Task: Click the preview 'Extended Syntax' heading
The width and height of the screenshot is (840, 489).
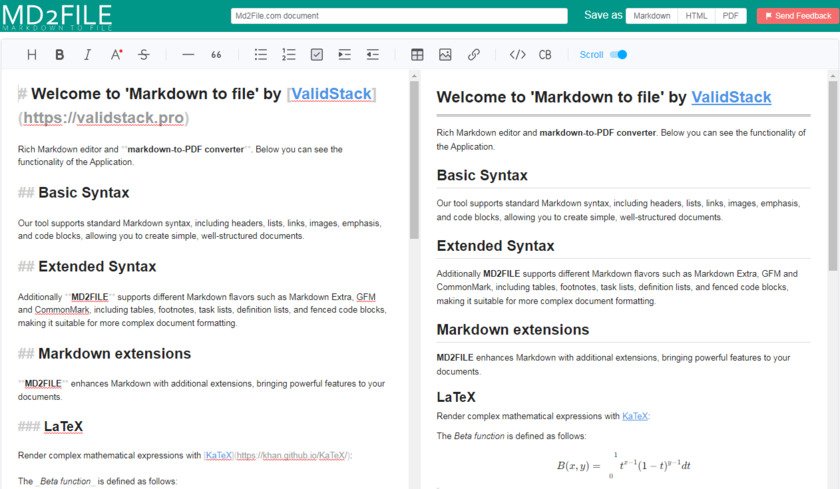Action: click(496, 246)
